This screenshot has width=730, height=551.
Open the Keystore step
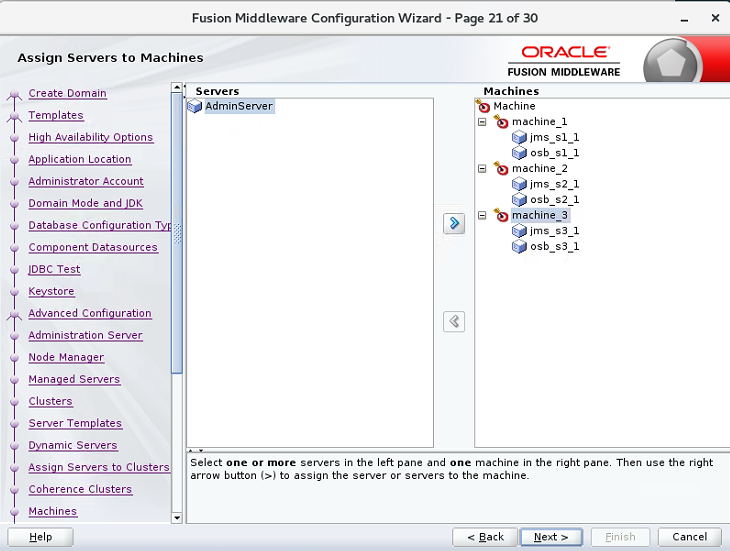[51, 291]
